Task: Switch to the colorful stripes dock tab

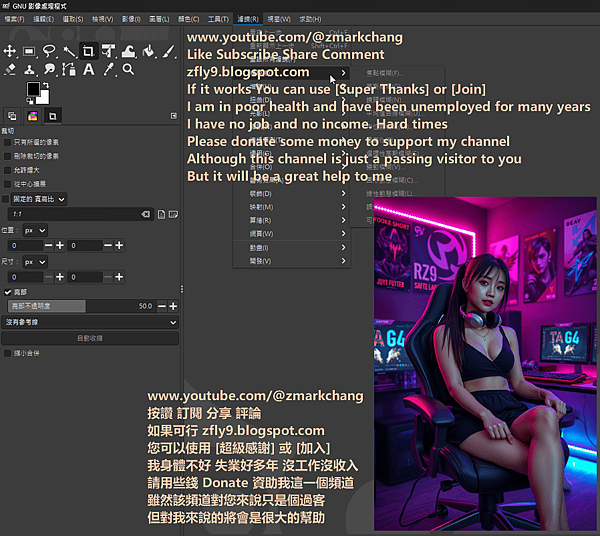Action: tap(33, 116)
